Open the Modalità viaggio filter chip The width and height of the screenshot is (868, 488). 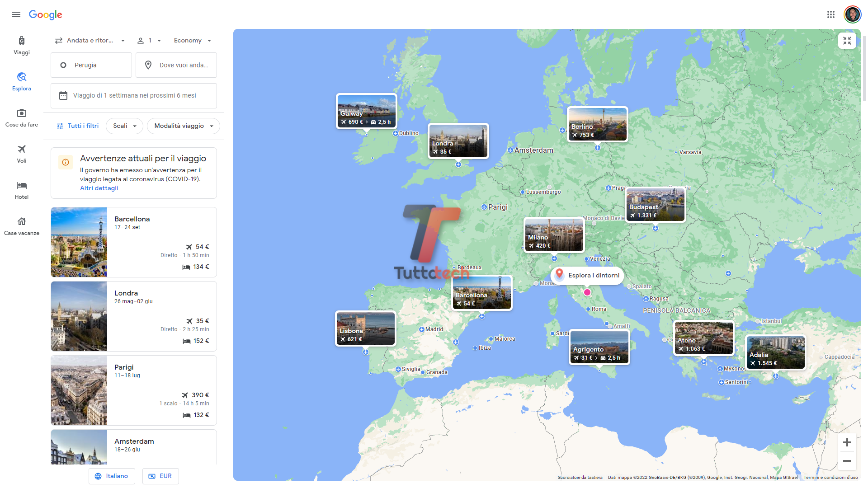pos(183,126)
